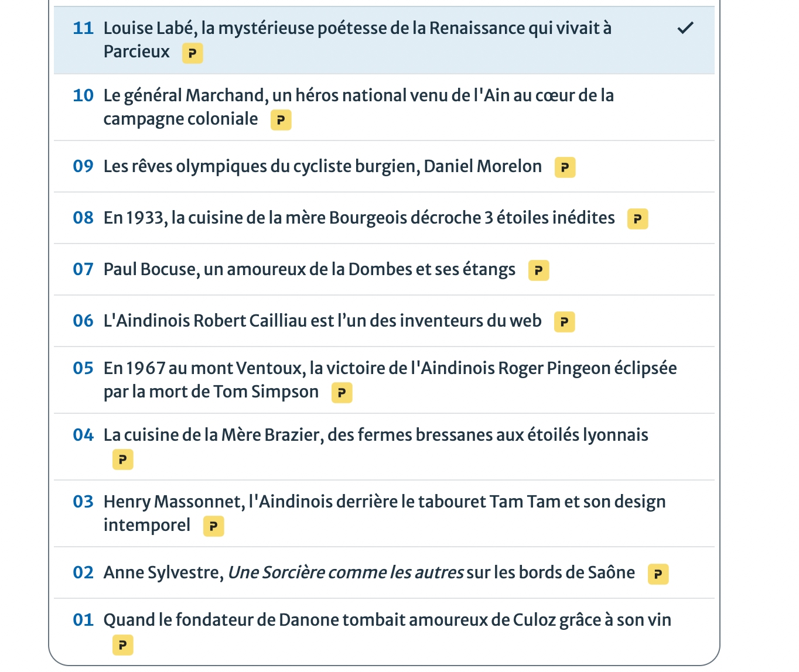Click premium badge after Robert Cailliau title

pos(564,322)
